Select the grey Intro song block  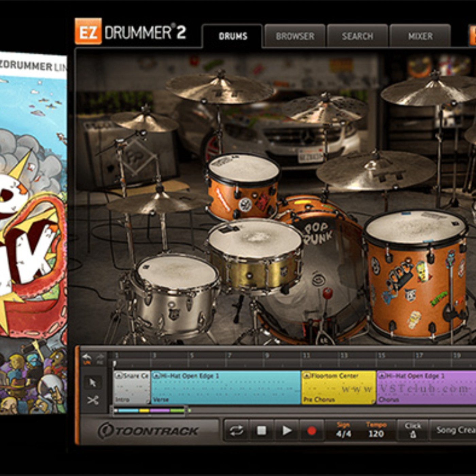click(132, 387)
